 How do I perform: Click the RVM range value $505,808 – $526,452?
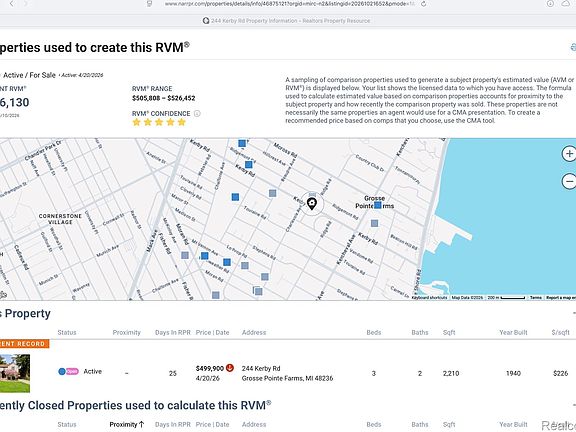pos(163,98)
